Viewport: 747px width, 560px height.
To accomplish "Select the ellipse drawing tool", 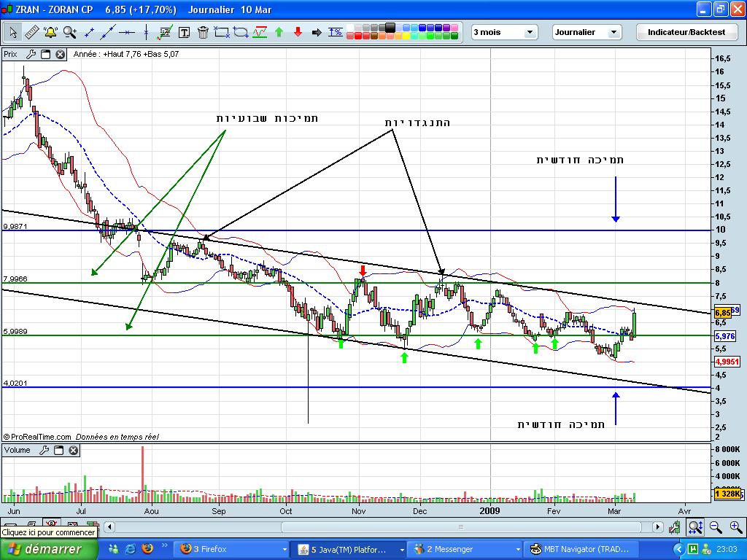I will tap(241, 32).
